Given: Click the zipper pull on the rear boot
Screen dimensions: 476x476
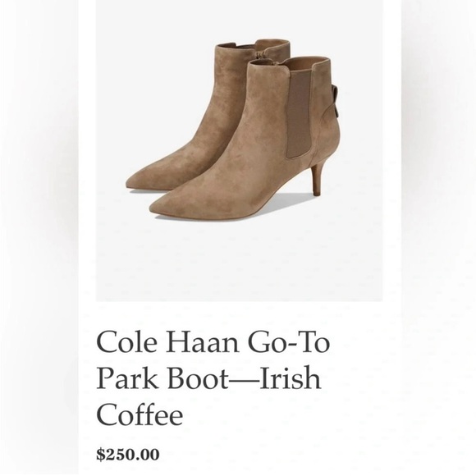Looking at the screenshot, I should (x=261, y=55).
